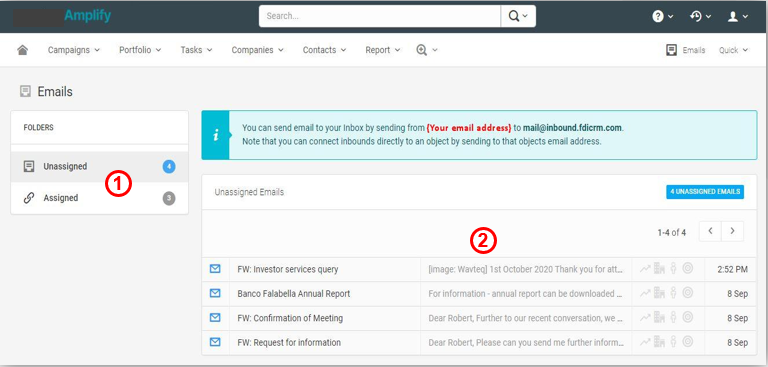Click preview 'Dear Robert, Please can you send'
The image size is (768, 367).
526,342
